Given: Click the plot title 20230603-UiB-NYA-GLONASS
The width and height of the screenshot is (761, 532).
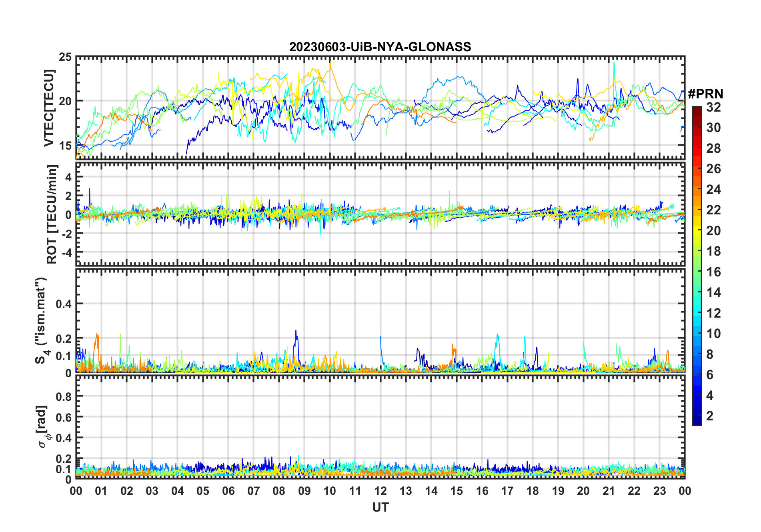Looking at the screenshot, I should 380,47.
